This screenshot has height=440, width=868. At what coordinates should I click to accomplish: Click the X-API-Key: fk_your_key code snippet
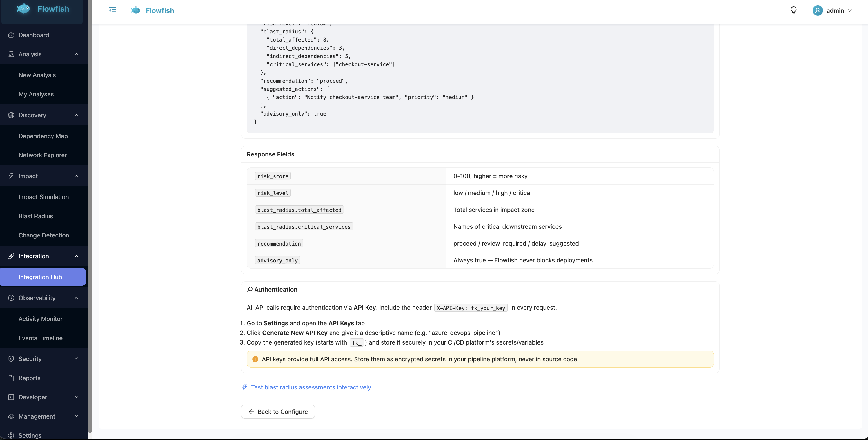pyautogui.click(x=471, y=308)
